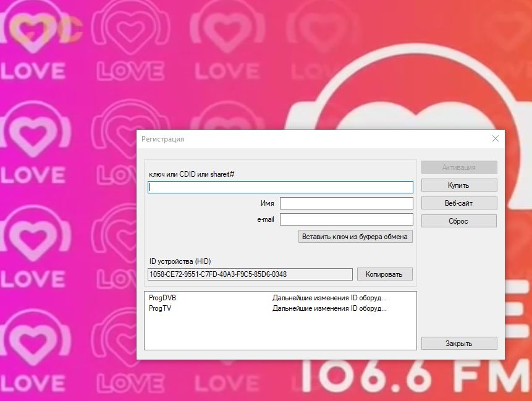Click the 106.6 FM background text
The image size is (532, 401).
point(414,379)
